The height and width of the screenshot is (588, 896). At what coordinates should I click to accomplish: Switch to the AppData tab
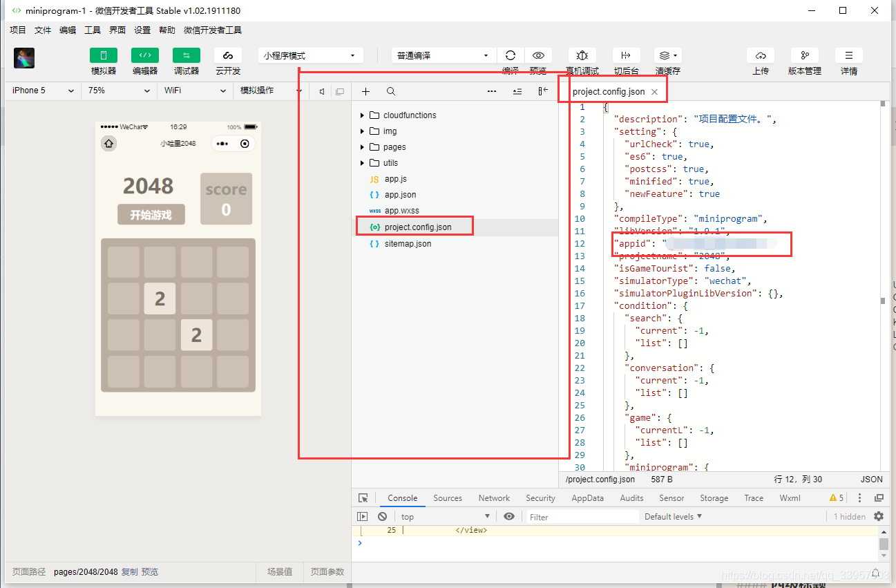point(588,498)
